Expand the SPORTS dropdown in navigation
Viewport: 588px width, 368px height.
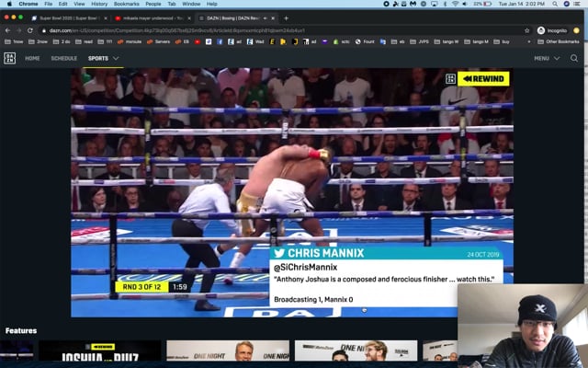pos(103,58)
